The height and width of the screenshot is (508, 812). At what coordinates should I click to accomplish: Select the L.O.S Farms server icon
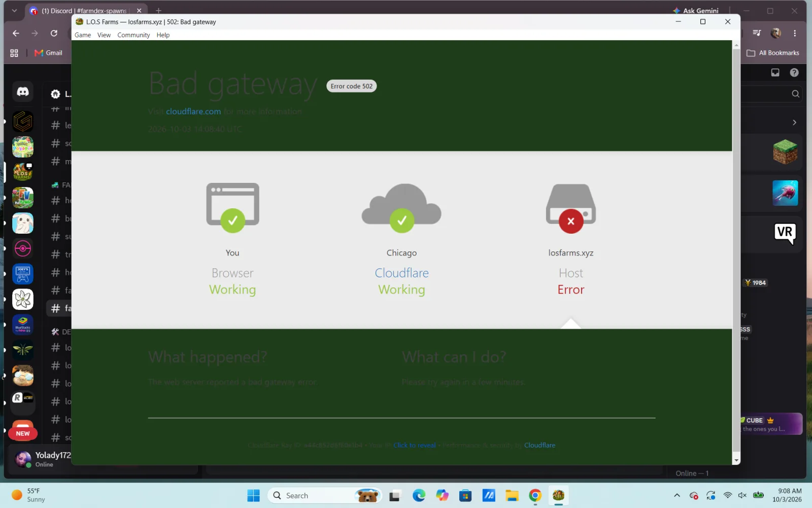point(23,172)
